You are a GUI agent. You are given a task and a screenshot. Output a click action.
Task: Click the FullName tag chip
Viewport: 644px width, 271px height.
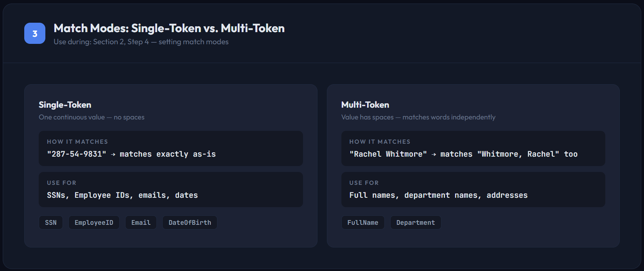pyautogui.click(x=362, y=222)
